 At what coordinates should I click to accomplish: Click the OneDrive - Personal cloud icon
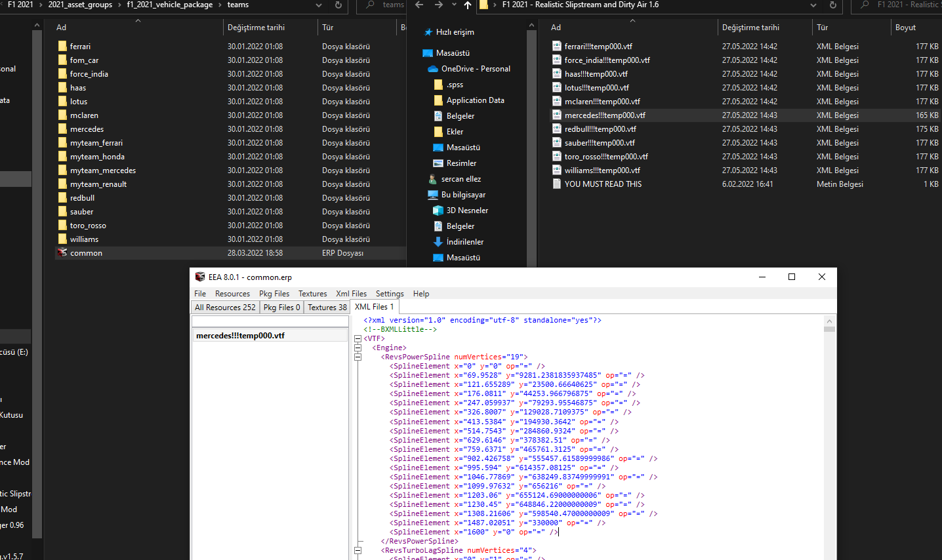432,69
